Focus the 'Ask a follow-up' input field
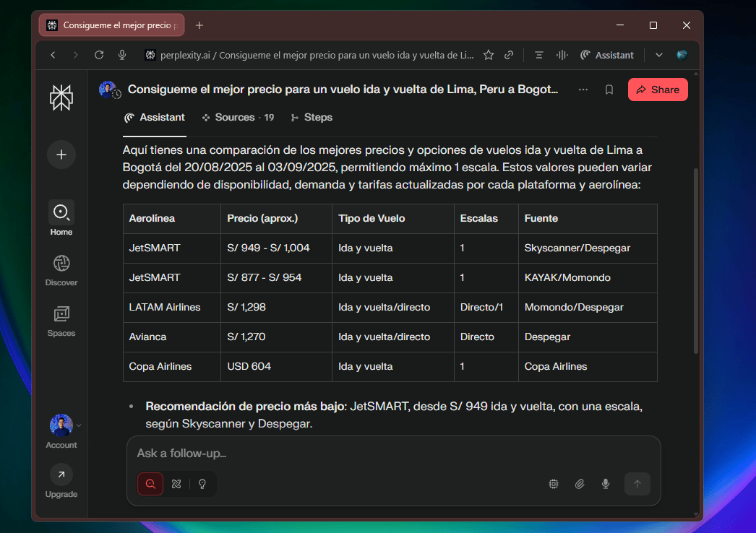 pos(393,454)
